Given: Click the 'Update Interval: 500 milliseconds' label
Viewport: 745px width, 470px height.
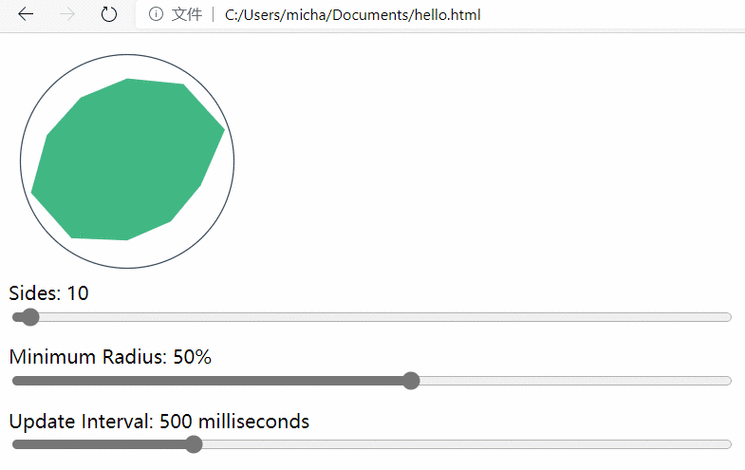Looking at the screenshot, I should pyautogui.click(x=159, y=421).
